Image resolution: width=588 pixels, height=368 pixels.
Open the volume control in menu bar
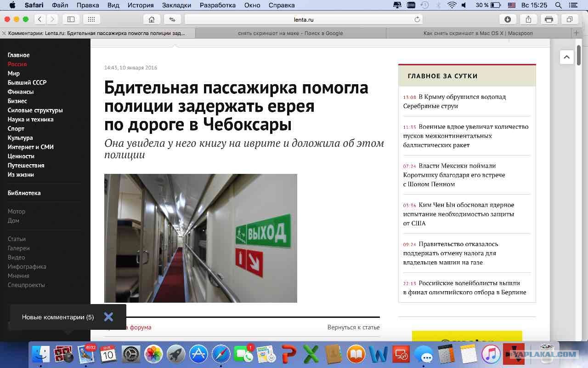click(x=464, y=5)
